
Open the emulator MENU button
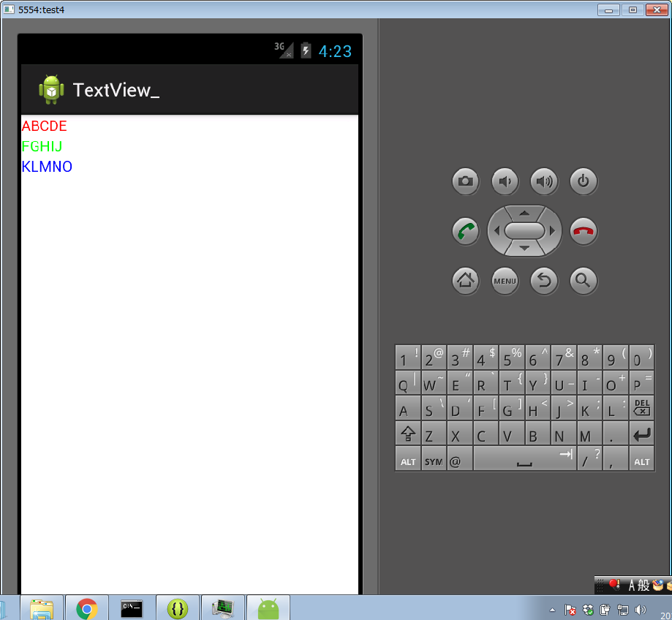(x=505, y=281)
